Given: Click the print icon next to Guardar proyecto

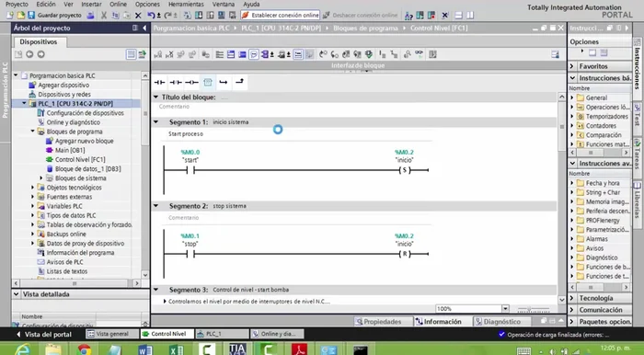Looking at the screenshot, I should tap(91, 16).
